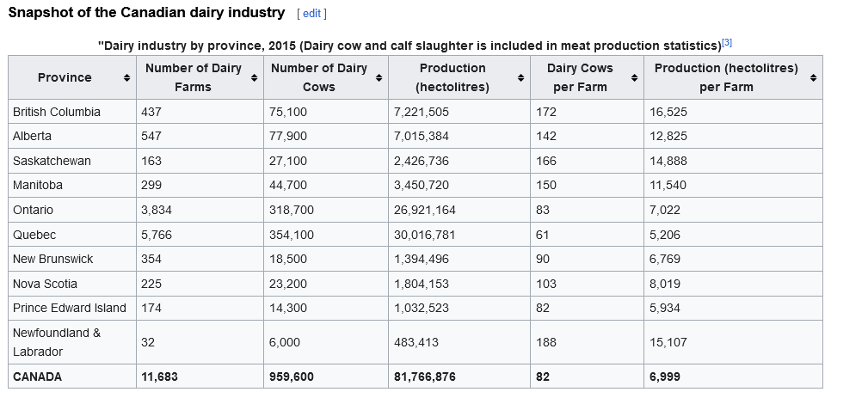
Task: Sort by Production (hectolitres) arrows
Action: tap(520, 78)
